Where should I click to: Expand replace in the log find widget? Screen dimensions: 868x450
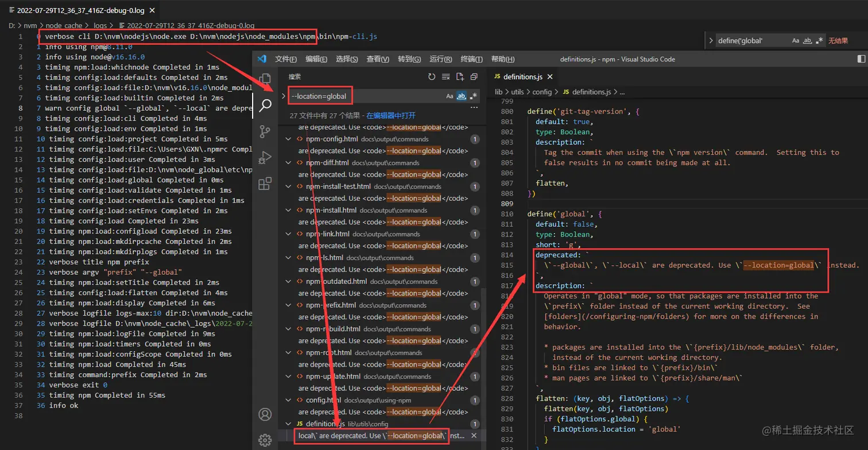point(711,41)
